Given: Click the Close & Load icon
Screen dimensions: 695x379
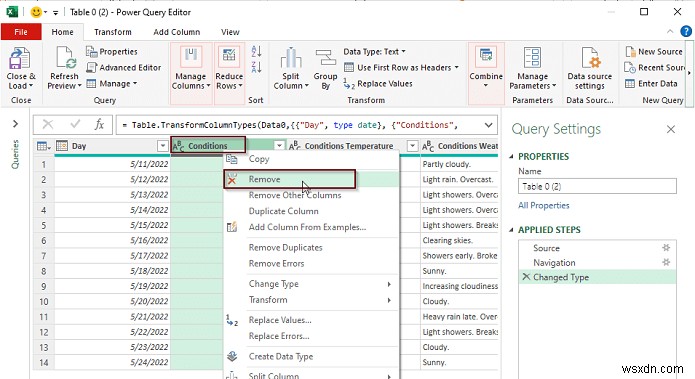Looking at the screenshot, I should coord(20,58).
